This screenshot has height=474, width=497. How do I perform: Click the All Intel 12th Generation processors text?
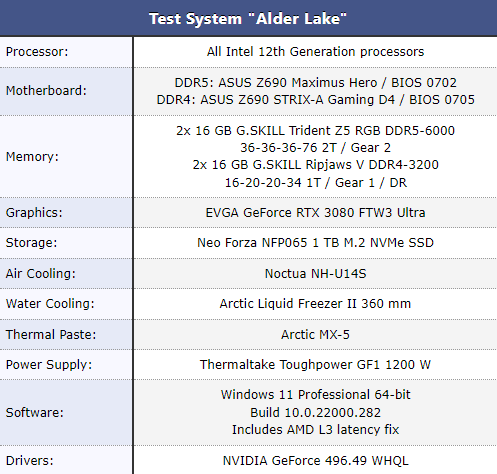coord(315,52)
